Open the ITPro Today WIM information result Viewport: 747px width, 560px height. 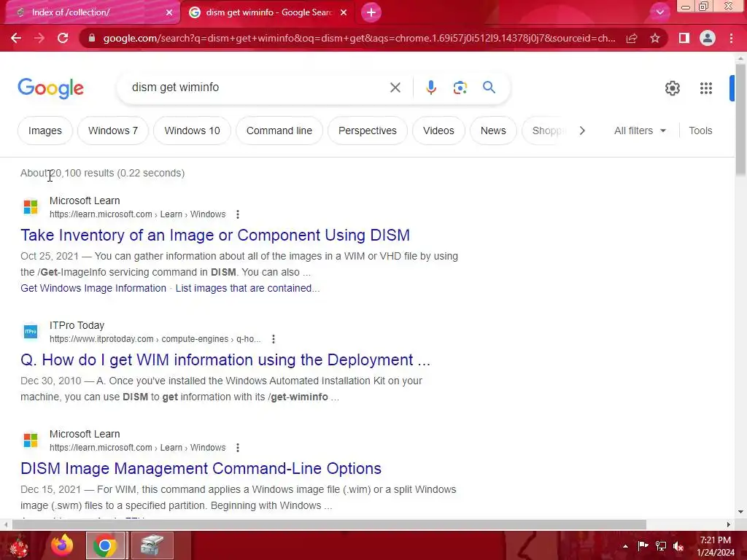click(225, 360)
